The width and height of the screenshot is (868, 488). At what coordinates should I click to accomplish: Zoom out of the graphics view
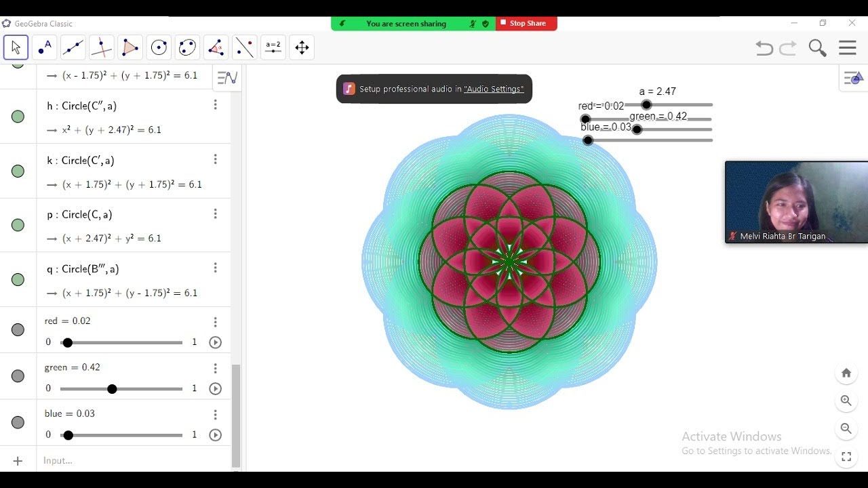tap(846, 428)
